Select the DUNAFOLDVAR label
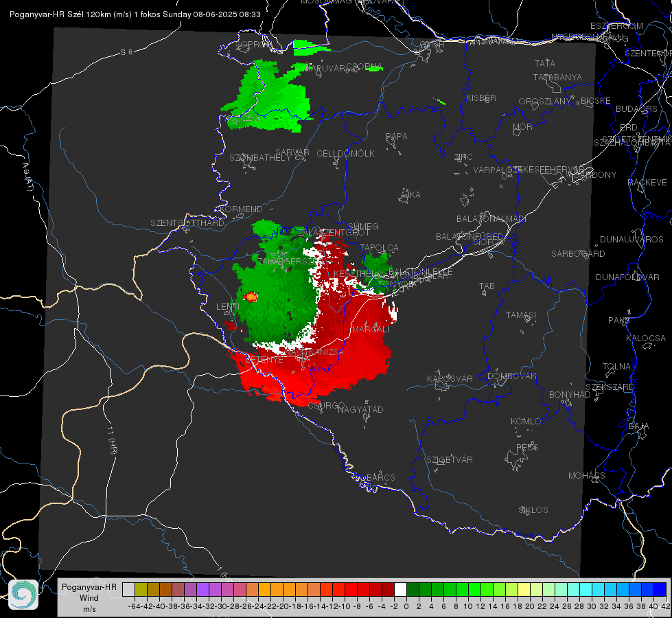 (x=627, y=277)
